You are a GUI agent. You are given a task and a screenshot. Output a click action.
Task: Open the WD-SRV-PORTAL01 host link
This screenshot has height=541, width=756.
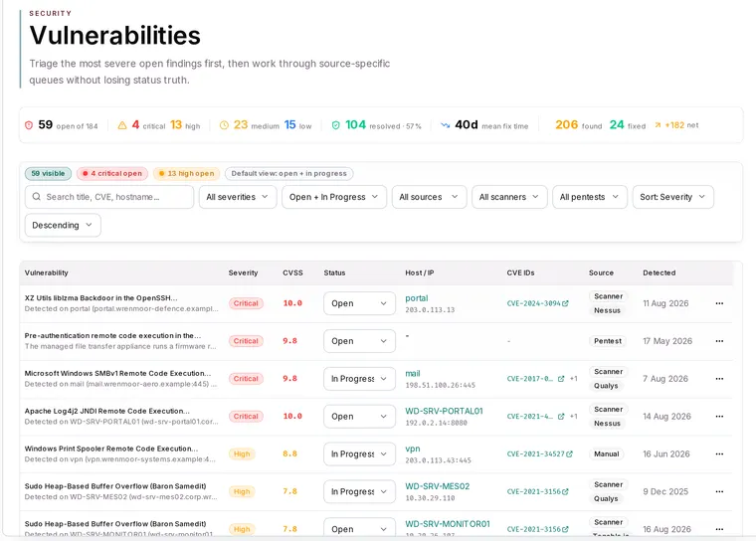(444, 411)
